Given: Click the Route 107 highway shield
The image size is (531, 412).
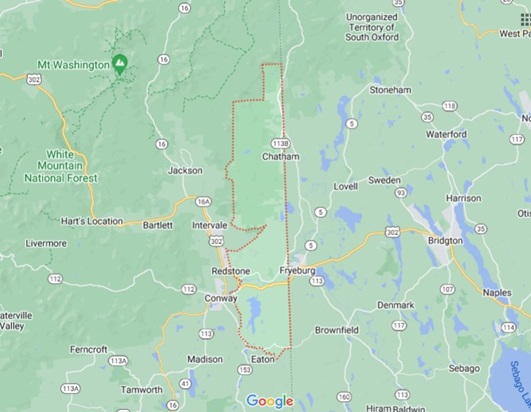Looking at the screenshot, I should 447,289.
